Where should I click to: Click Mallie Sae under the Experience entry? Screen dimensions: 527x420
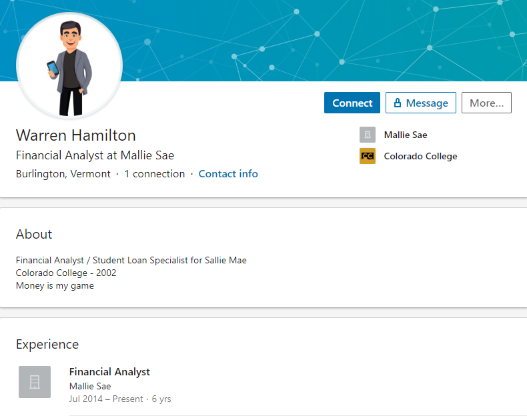pyautogui.click(x=90, y=386)
